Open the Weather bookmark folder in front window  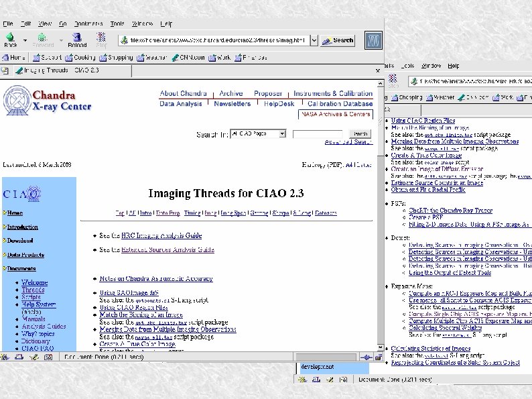point(152,58)
